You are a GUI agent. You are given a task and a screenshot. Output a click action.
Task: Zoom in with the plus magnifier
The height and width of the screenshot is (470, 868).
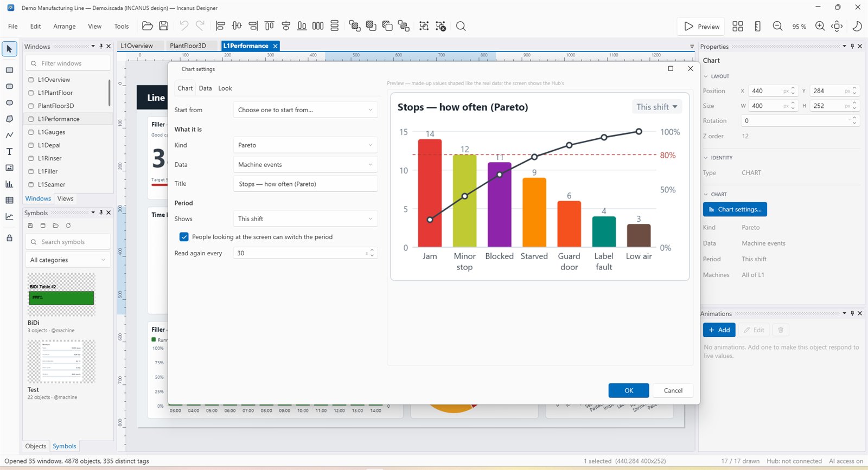tap(820, 26)
